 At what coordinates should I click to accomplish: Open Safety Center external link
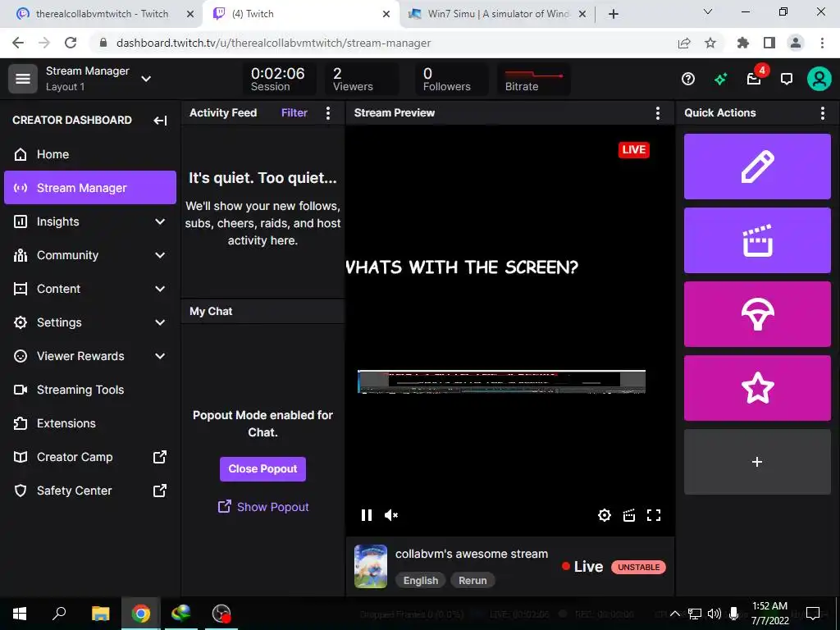(90, 491)
